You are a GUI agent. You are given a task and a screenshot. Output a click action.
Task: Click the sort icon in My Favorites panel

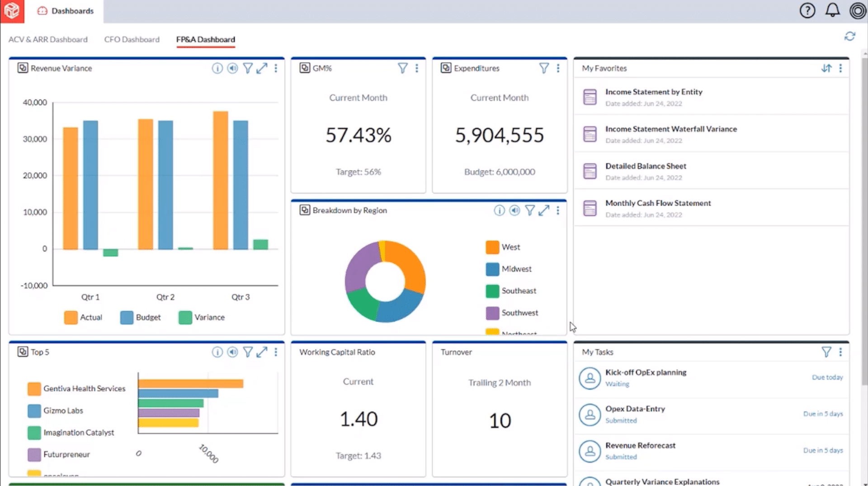point(826,68)
